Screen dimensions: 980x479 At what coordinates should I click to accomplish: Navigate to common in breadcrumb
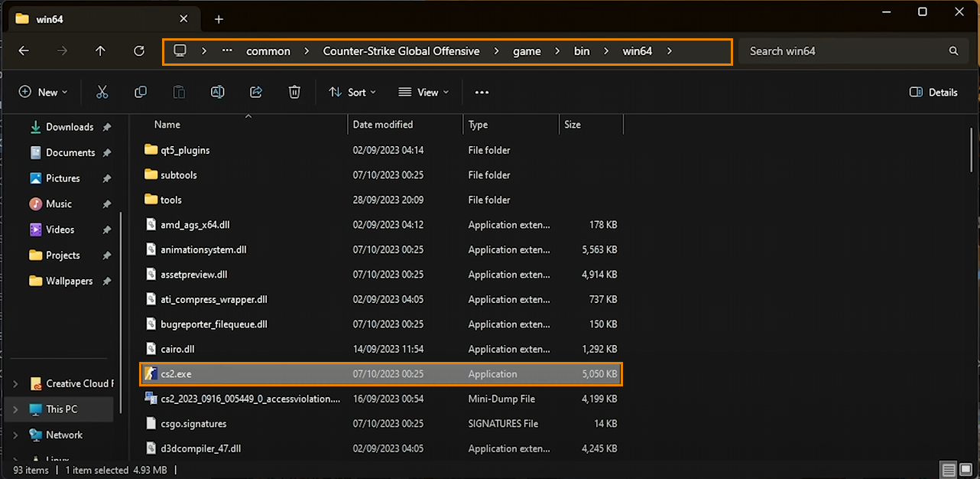click(268, 51)
